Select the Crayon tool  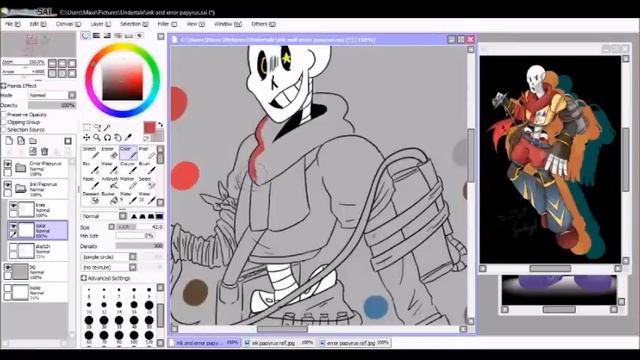[x=128, y=168]
